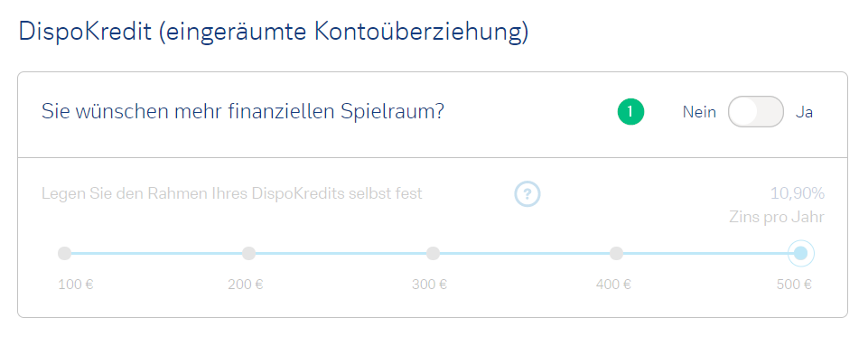Image resolution: width=868 pixels, height=346 pixels.
Task: Click the slider handle at 500 €
Action: pos(800,254)
